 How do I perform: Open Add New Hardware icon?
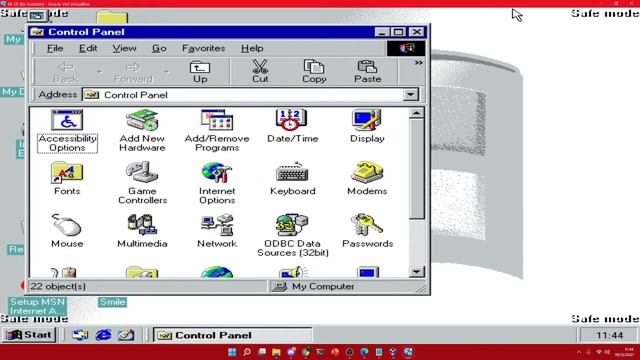(142, 131)
